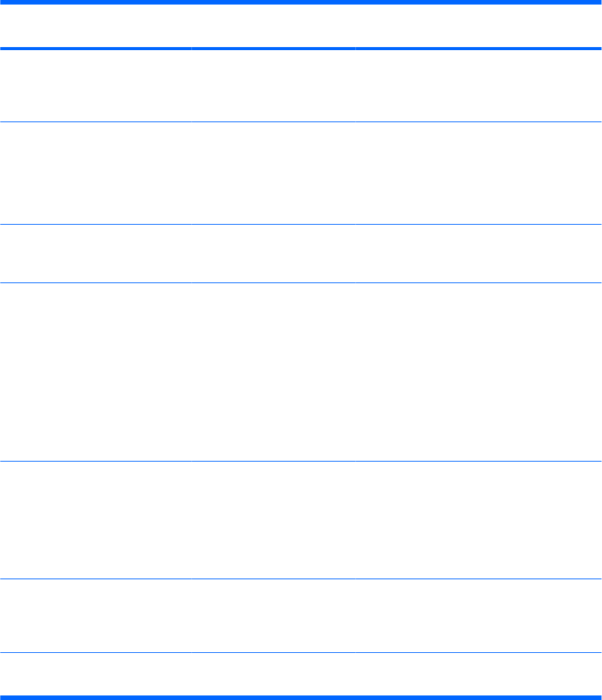Click the empty header cell of the first column

click(96, 27)
